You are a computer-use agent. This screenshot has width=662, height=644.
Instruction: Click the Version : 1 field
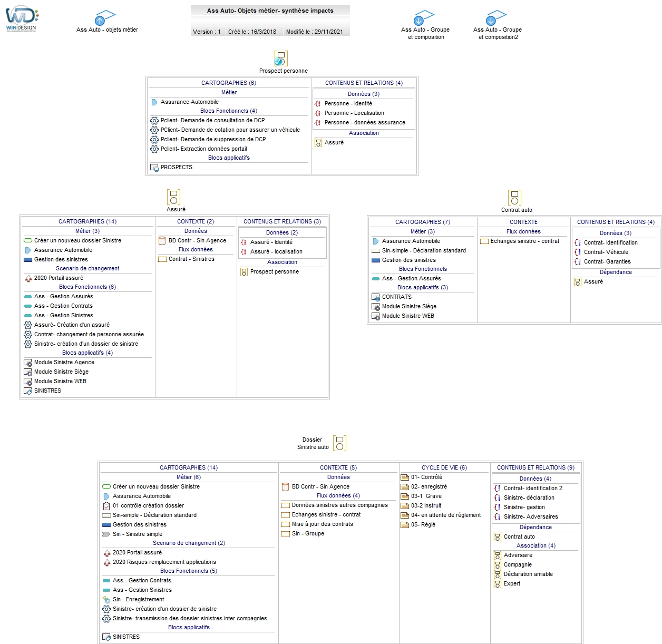(x=207, y=32)
